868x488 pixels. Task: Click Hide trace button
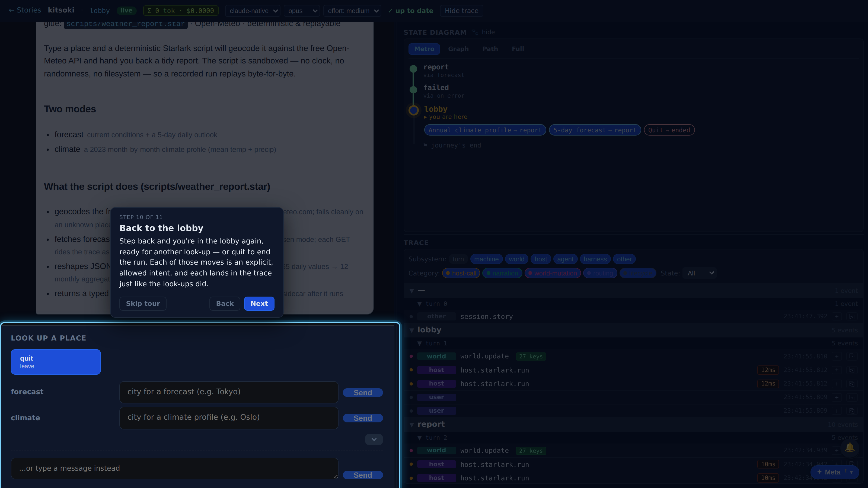point(461,11)
